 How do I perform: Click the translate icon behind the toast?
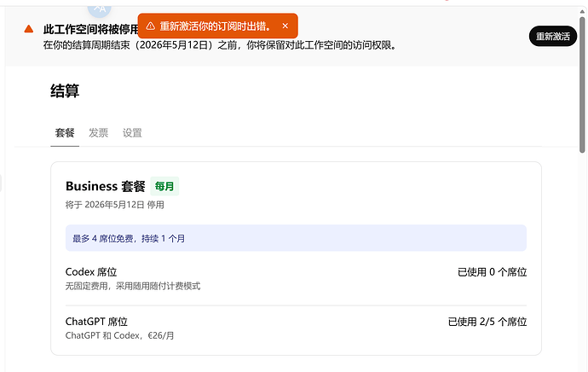click(x=100, y=9)
